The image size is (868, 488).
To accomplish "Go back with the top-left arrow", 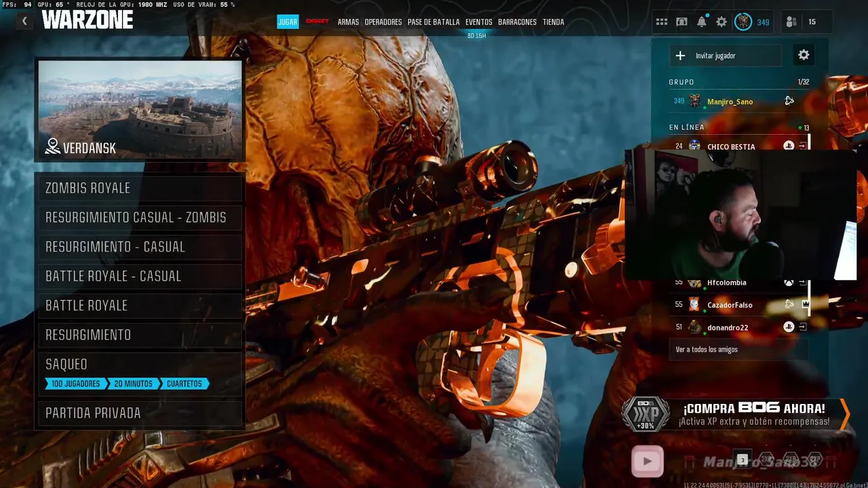I will pyautogui.click(x=24, y=21).
